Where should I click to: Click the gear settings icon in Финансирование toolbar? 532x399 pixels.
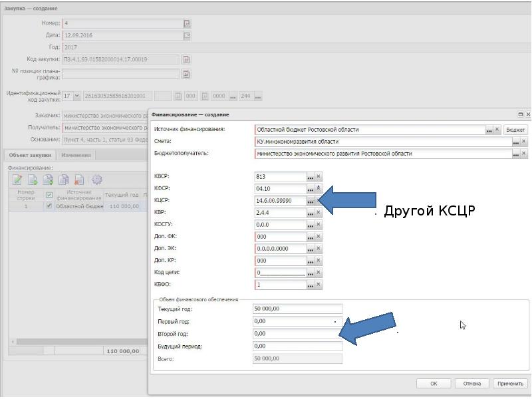[96, 180]
